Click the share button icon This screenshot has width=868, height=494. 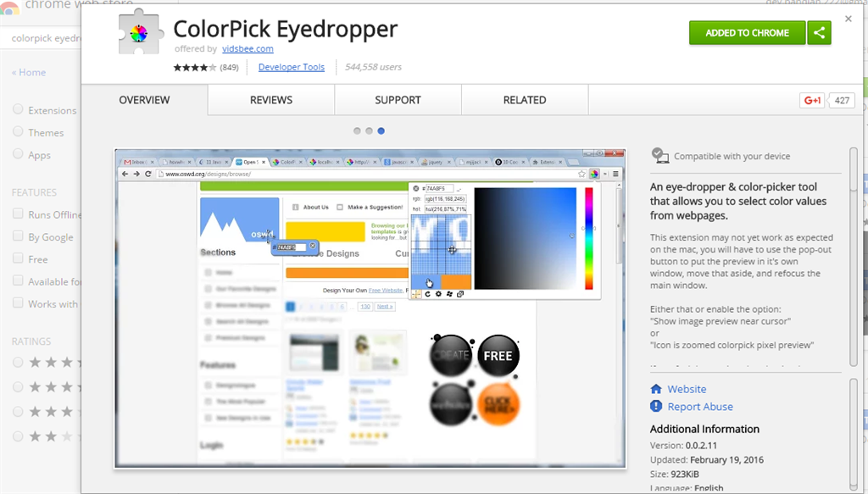[820, 33]
